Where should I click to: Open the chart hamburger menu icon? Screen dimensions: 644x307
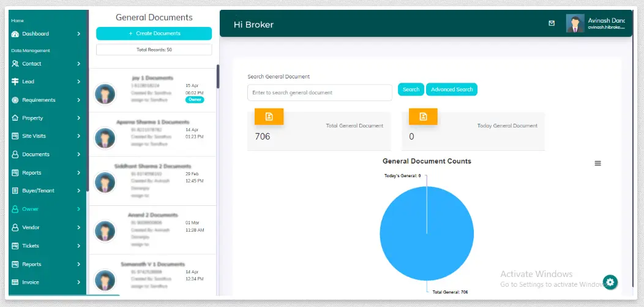(x=597, y=163)
